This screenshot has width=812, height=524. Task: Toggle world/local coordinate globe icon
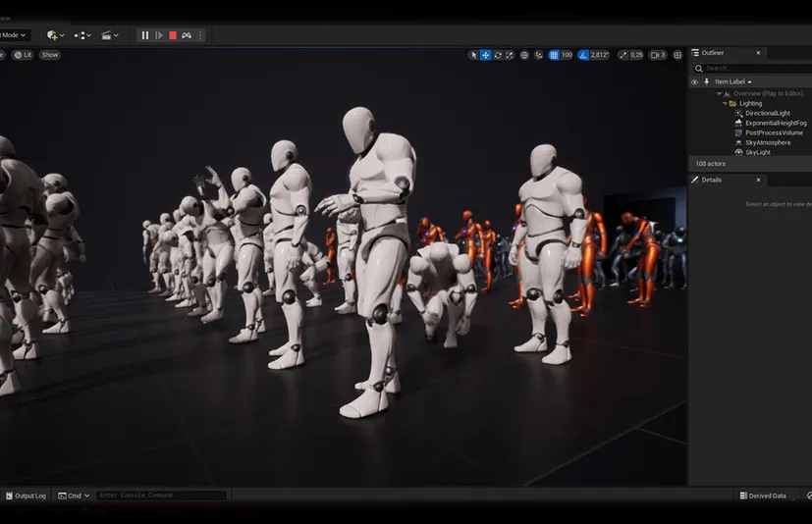tap(524, 55)
